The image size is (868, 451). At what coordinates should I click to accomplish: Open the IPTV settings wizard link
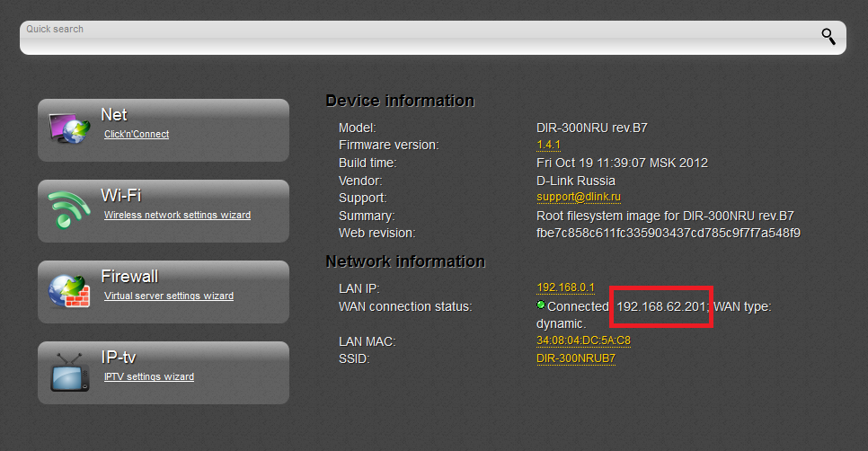(149, 376)
